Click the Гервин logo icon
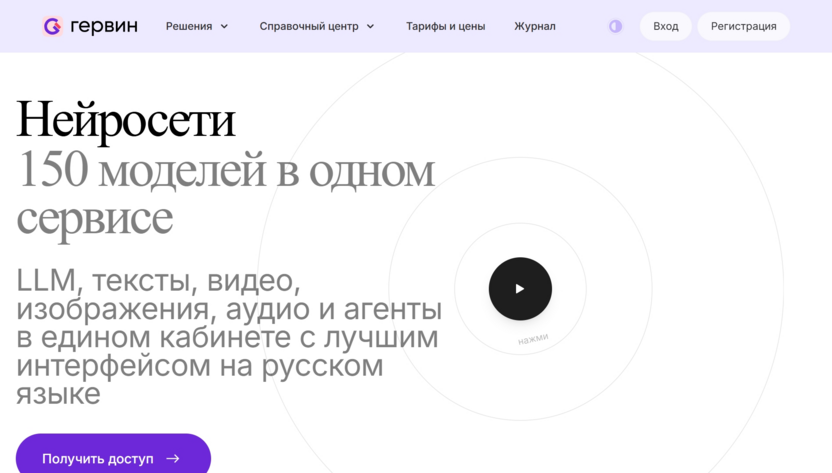The image size is (832, 473). (x=53, y=26)
